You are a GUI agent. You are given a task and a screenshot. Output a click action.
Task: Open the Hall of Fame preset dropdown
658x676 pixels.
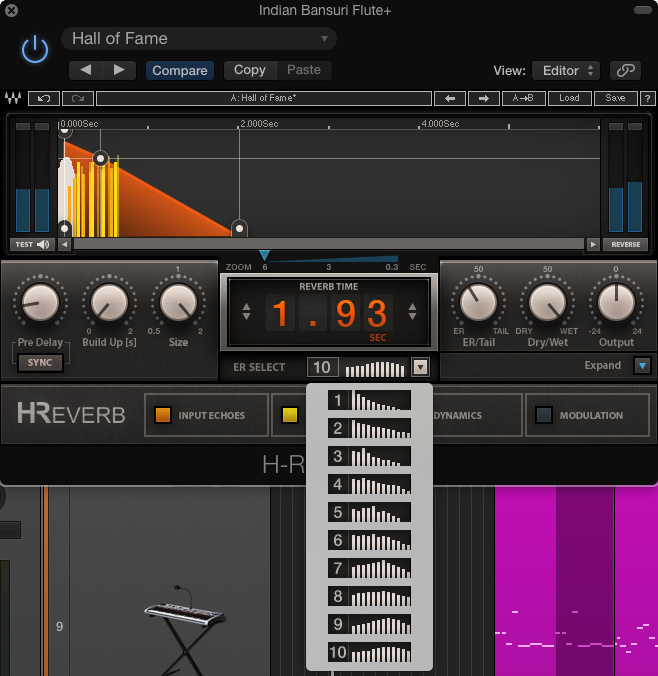(x=199, y=39)
